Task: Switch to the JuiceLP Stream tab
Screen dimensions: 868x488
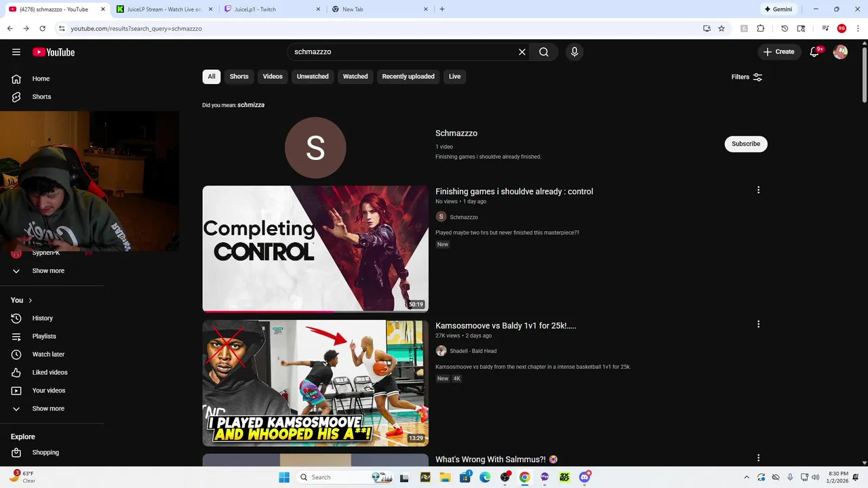Action: pyautogui.click(x=164, y=9)
